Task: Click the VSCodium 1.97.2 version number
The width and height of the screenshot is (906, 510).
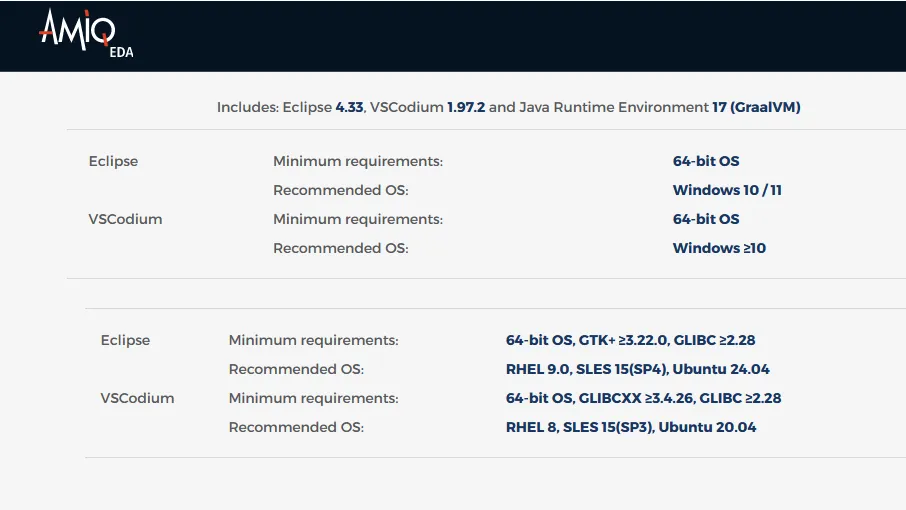Action: (466, 107)
